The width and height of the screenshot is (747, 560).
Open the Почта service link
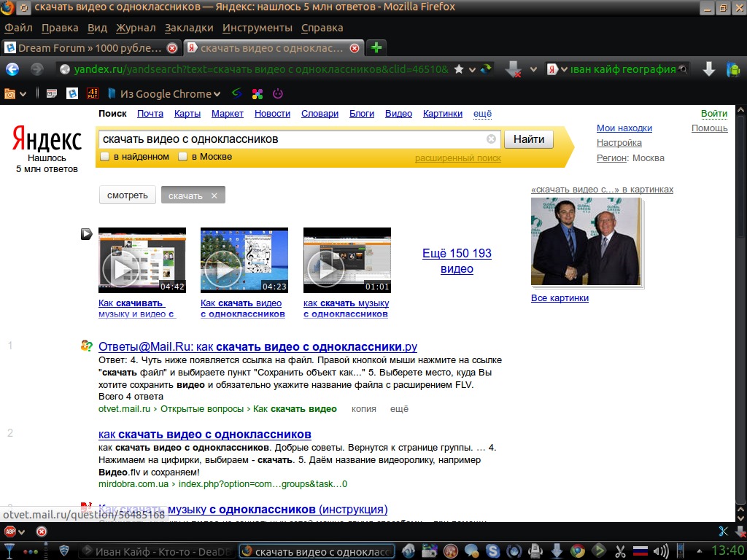click(150, 113)
